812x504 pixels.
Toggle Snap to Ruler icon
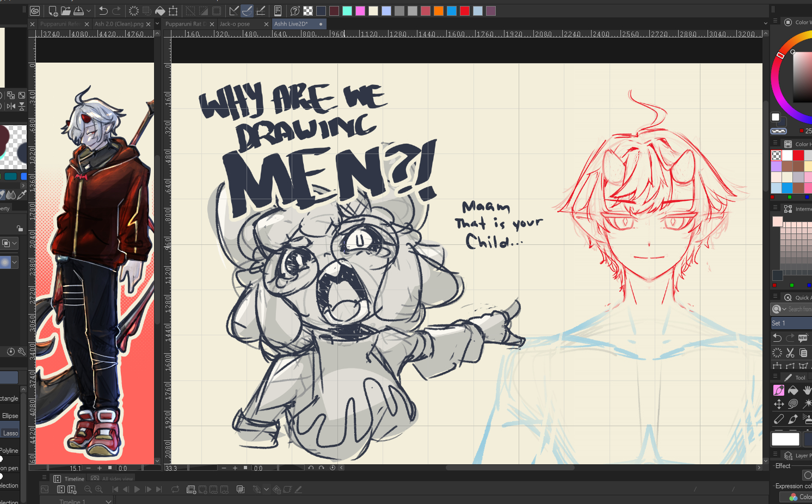[234, 11]
